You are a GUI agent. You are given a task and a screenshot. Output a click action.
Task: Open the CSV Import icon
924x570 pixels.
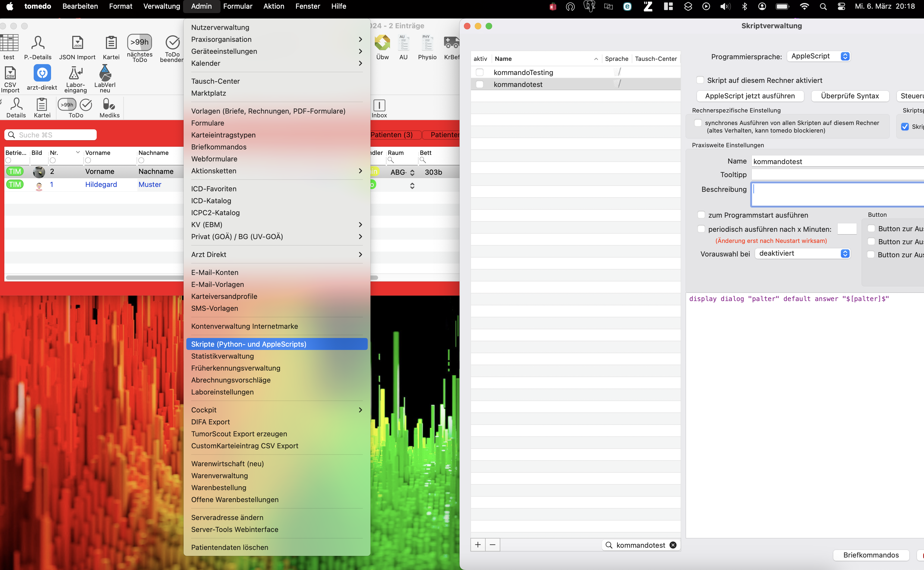pyautogui.click(x=10, y=79)
